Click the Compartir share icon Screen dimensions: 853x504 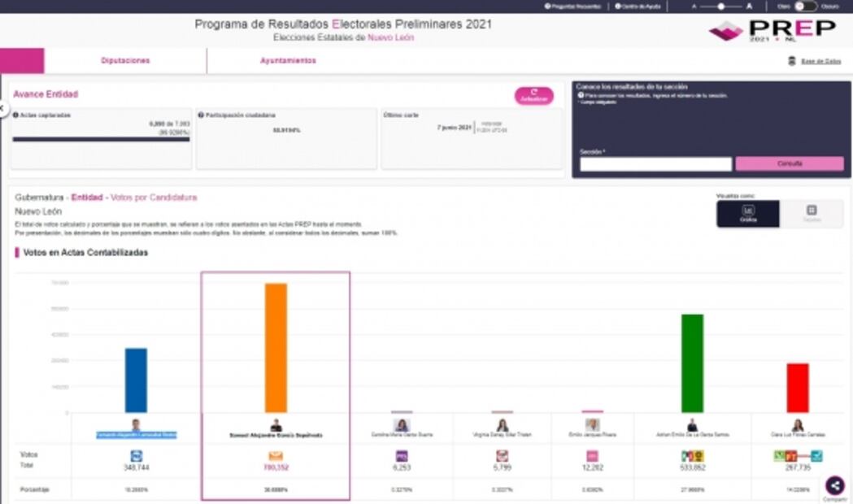[x=834, y=485]
